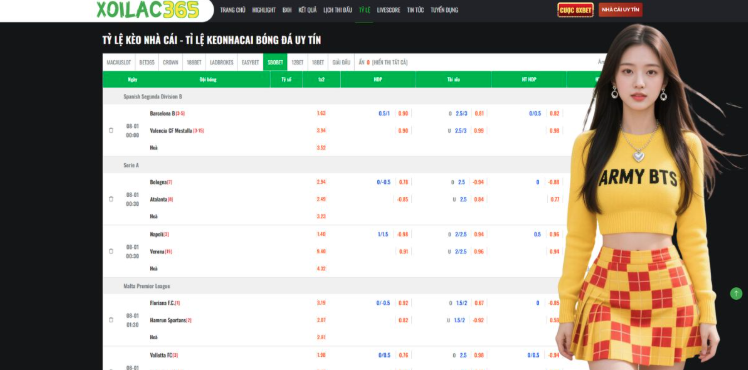Click Bologna 1x2 odds

(321, 182)
